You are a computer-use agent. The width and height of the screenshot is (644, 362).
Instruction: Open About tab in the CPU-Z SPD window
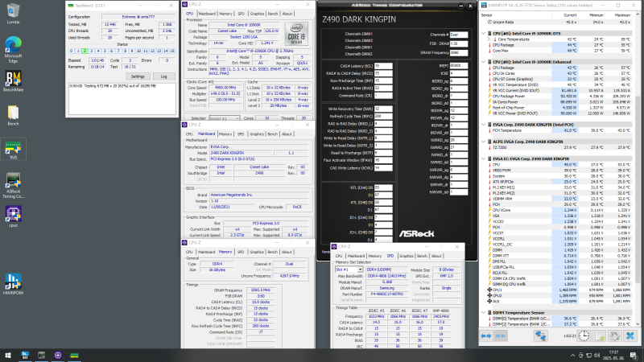(436, 256)
